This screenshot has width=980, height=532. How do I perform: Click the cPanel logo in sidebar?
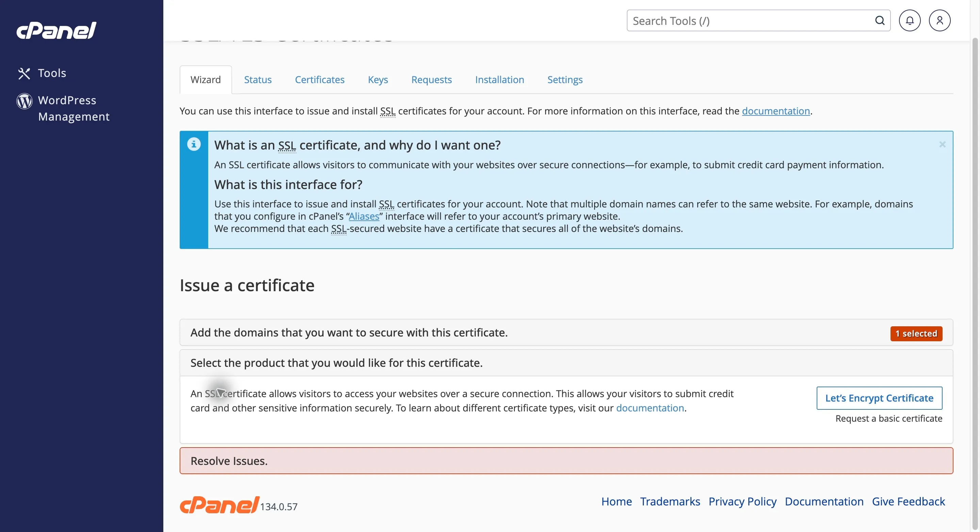pyautogui.click(x=56, y=30)
